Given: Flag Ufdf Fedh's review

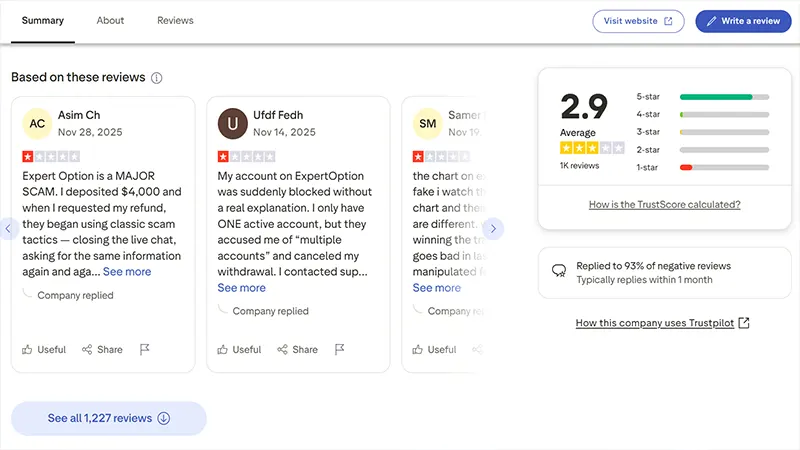Looking at the screenshot, I should pyautogui.click(x=339, y=349).
